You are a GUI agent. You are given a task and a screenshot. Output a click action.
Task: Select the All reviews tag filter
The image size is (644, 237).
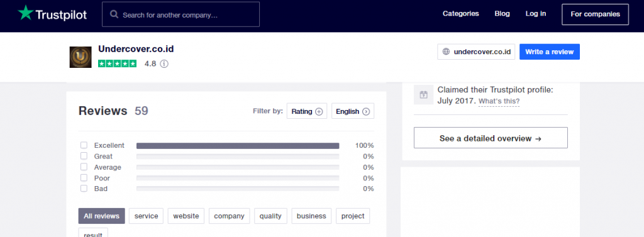click(x=101, y=216)
